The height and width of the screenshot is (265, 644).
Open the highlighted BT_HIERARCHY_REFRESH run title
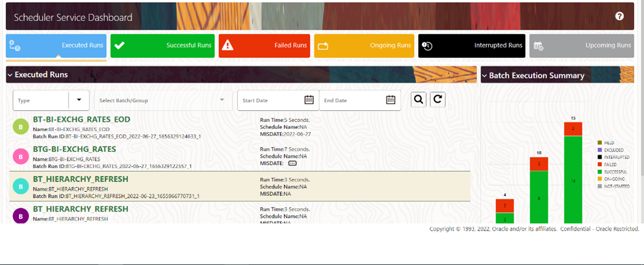tap(81, 179)
